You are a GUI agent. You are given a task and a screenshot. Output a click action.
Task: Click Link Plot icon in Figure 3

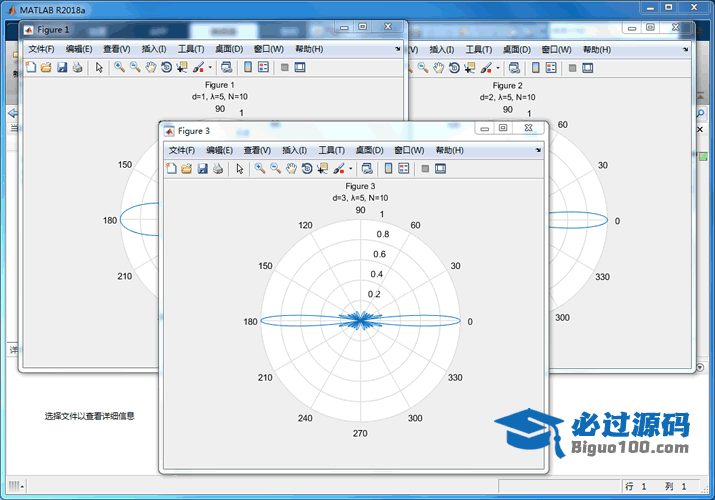[x=367, y=169]
